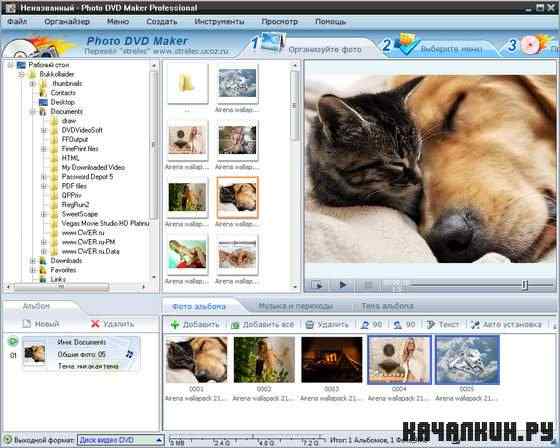Select the Documents album entry 01
Screen dimensions: 560x448
81,353
